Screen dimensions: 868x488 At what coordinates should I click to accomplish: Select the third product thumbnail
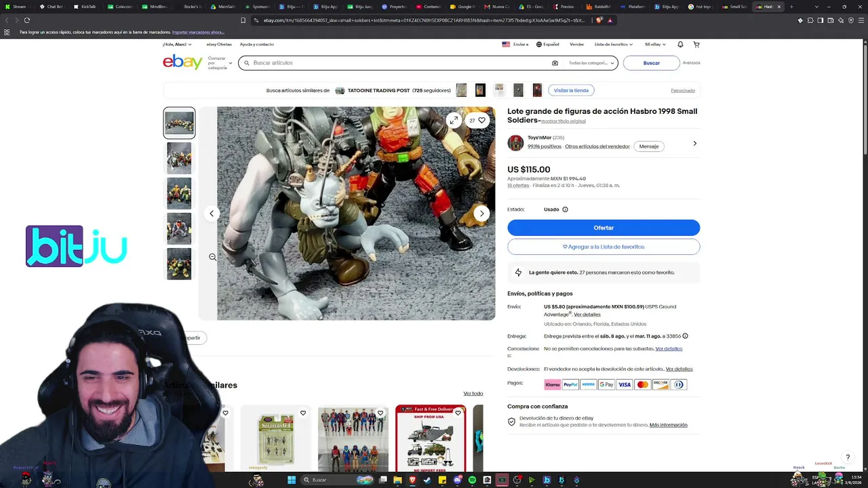tap(179, 193)
